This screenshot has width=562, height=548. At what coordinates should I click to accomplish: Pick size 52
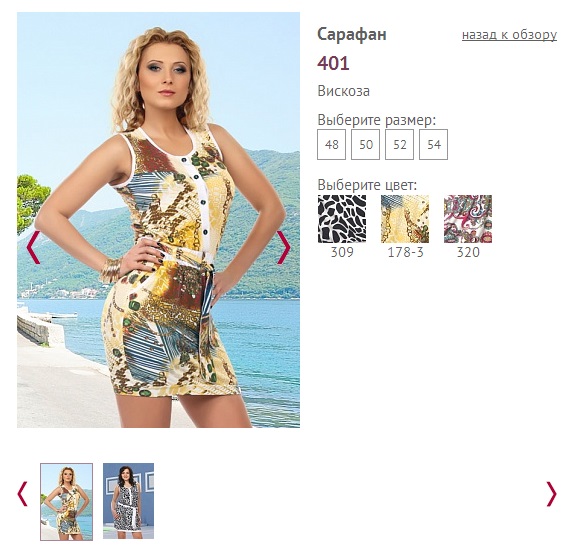coord(399,144)
